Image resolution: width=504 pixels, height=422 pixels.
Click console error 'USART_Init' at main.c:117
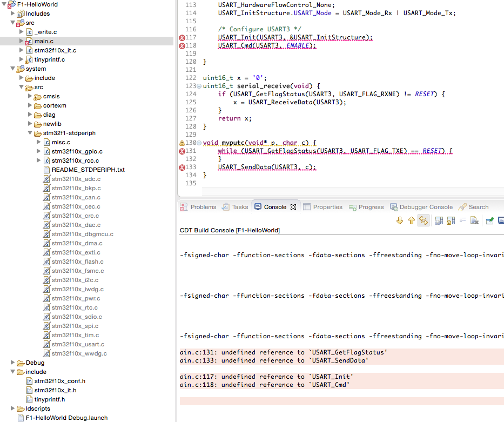coord(266,377)
